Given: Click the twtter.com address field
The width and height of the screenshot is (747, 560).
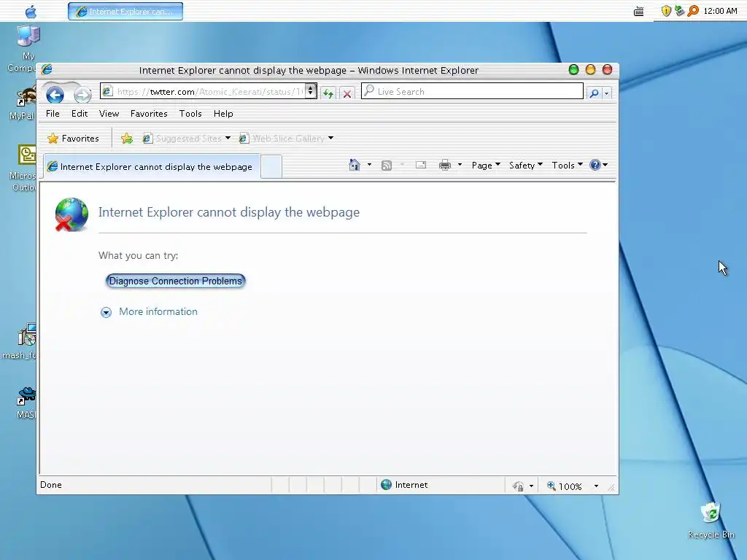Looking at the screenshot, I should tap(209, 91).
